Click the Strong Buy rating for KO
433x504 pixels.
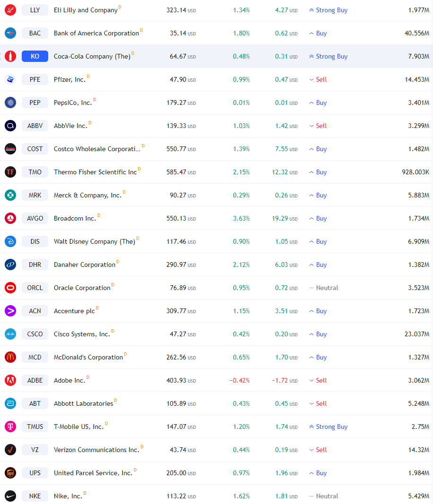(329, 56)
